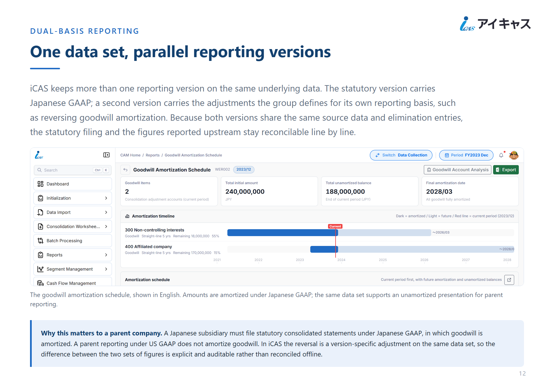The height and width of the screenshot is (392, 554).
Task: Open amortization schedule in new window icon
Action: tap(509, 280)
